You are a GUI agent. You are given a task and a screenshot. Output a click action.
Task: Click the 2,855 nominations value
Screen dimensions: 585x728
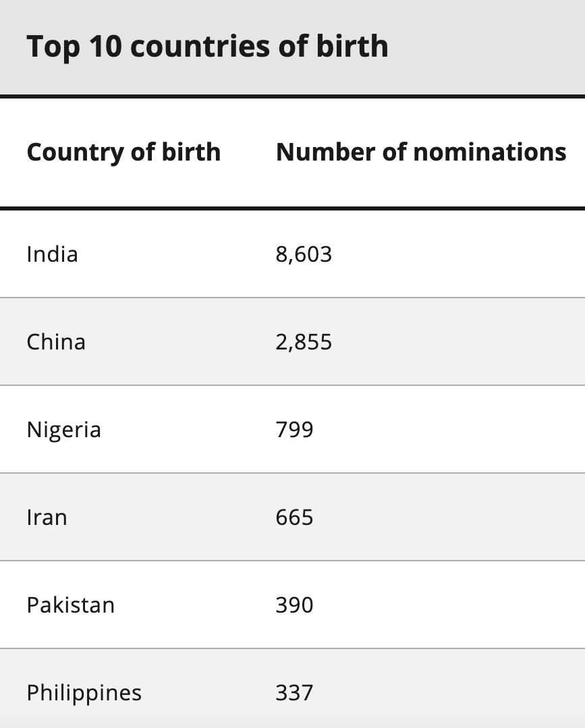point(304,342)
